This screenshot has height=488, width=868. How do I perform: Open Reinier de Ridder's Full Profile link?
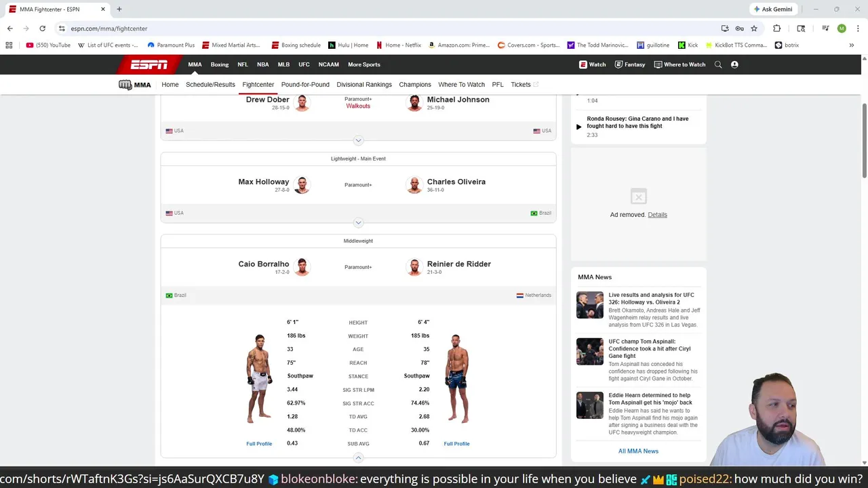[456, 444]
